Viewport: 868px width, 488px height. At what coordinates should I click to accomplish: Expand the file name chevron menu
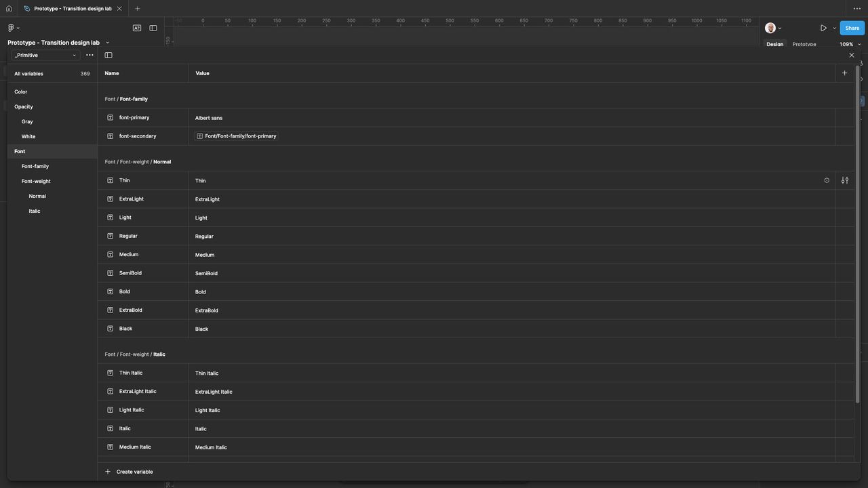click(107, 43)
